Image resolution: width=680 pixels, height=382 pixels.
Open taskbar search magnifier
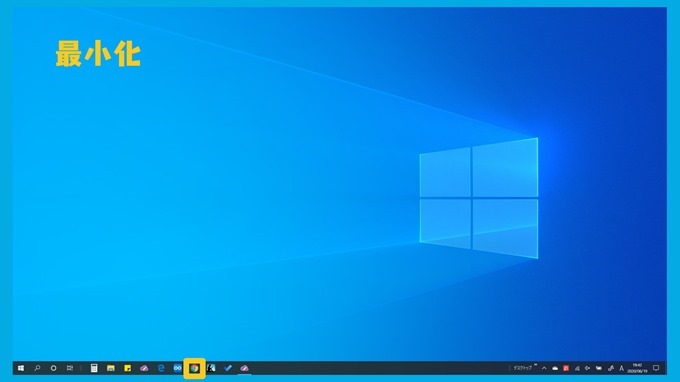pos(37,368)
